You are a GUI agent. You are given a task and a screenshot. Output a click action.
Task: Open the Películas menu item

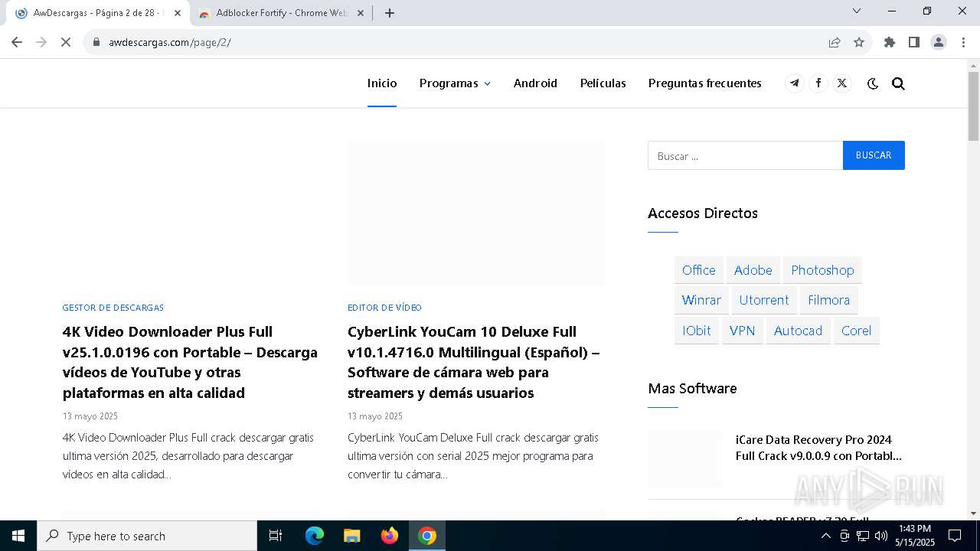(x=603, y=83)
